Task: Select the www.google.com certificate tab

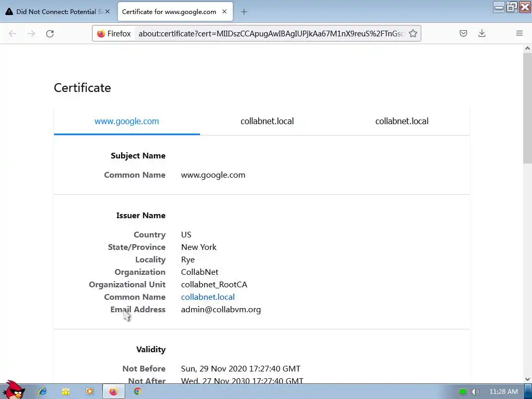Action: 127,121
